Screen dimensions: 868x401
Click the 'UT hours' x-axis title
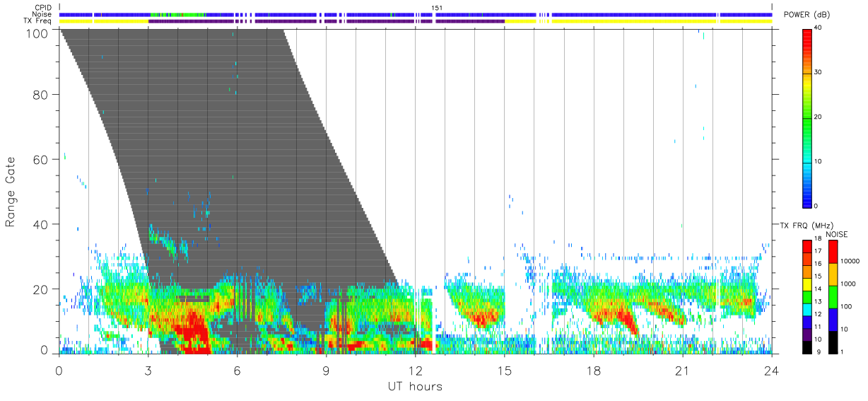(x=414, y=387)
